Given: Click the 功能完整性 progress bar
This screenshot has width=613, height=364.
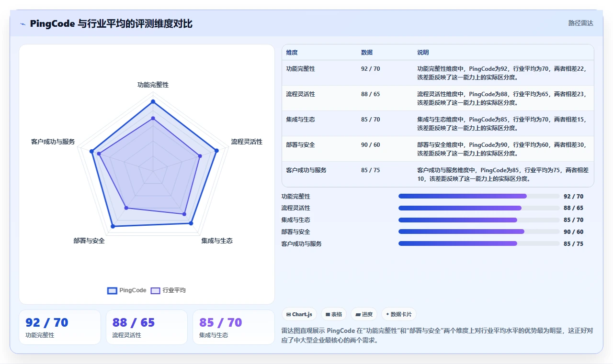Looking at the screenshot, I should pyautogui.click(x=479, y=196).
